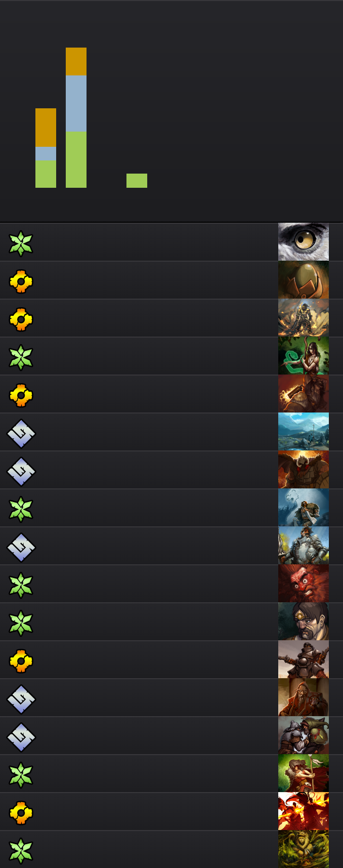Click the small standalone green chart bar
This screenshot has width=343, height=868.
pyautogui.click(x=137, y=181)
